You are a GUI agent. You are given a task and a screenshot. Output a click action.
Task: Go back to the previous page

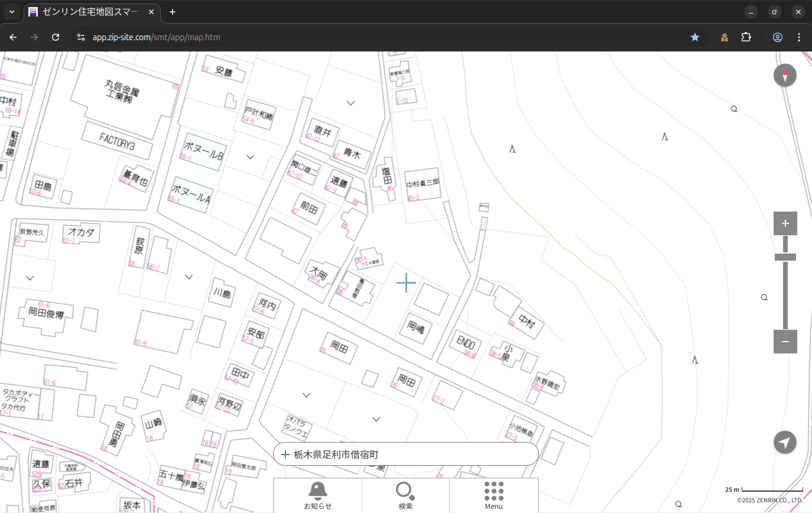[13, 37]
